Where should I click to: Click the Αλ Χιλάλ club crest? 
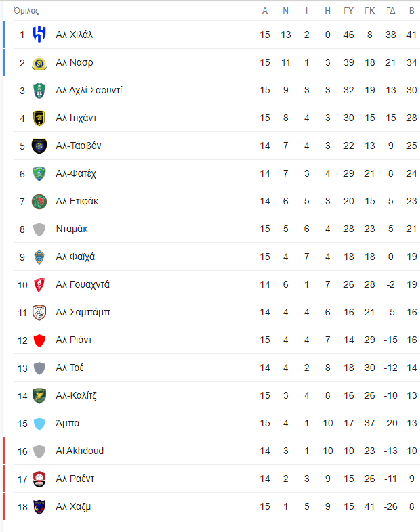(x=39, y=35)
